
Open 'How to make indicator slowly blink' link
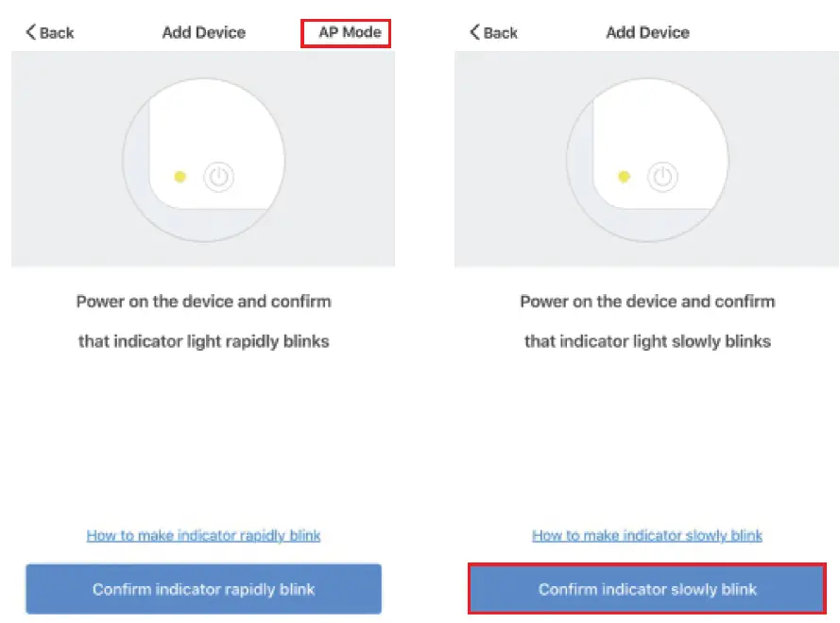[x=647, y=535]
